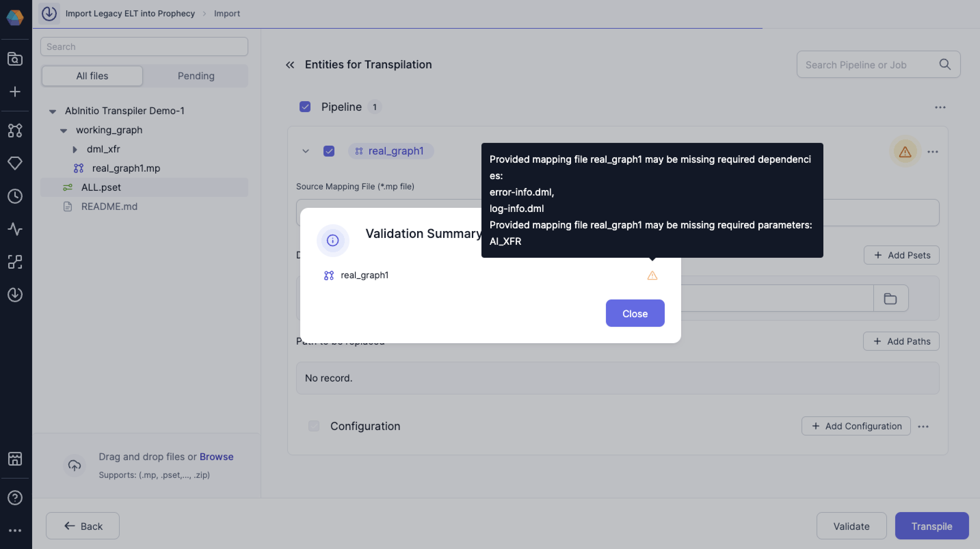Toggle the real_graph1 checkbox
This screenshot has height=549, width=980.
[329, 151]
